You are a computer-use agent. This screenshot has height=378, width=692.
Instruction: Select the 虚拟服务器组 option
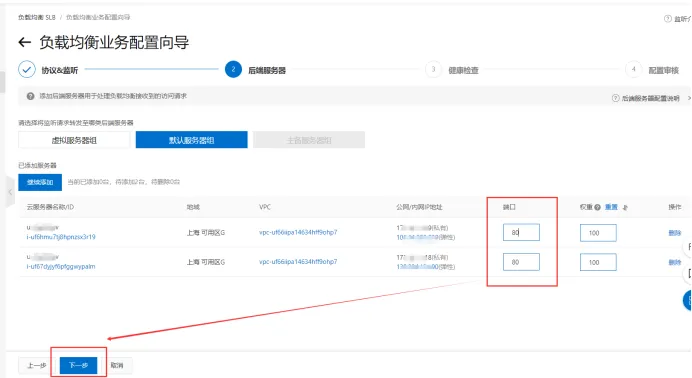click(x=74, y=140)
